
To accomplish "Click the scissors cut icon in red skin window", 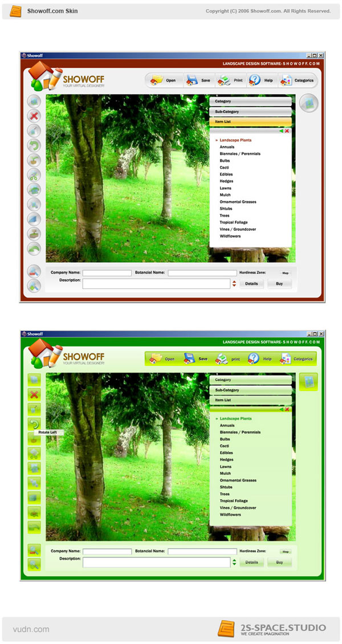I will 34,176.
